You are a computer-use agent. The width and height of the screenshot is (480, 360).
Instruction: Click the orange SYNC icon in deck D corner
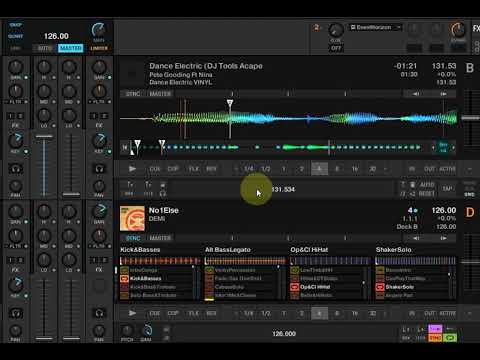coord(435,338)
